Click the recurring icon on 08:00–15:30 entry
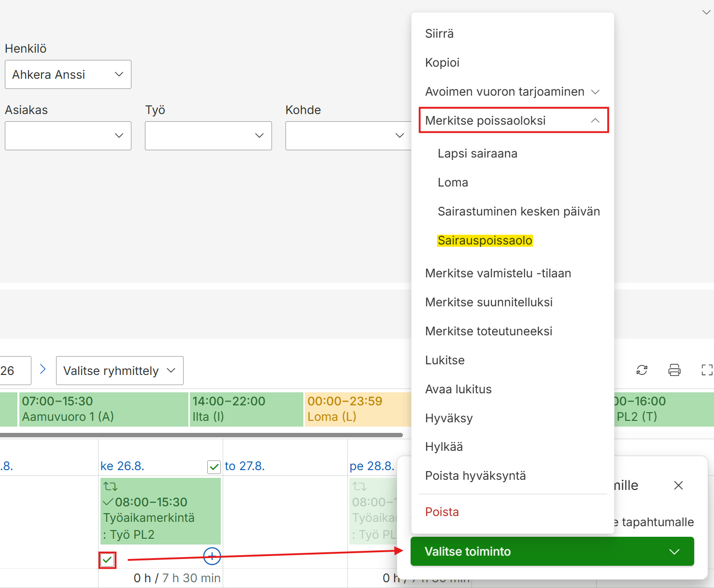This screenshot has height=588, width=714. coord(111,487)
